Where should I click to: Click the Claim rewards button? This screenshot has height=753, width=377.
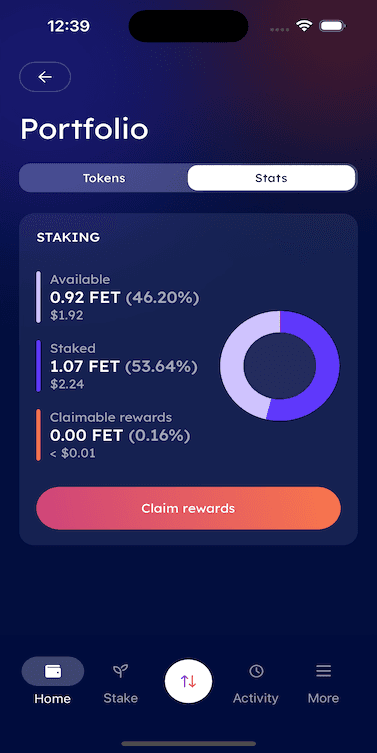click(188, 508)
